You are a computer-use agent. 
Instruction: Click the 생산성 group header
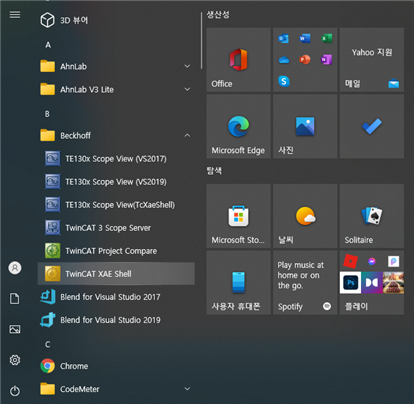[x=218, y=15]
